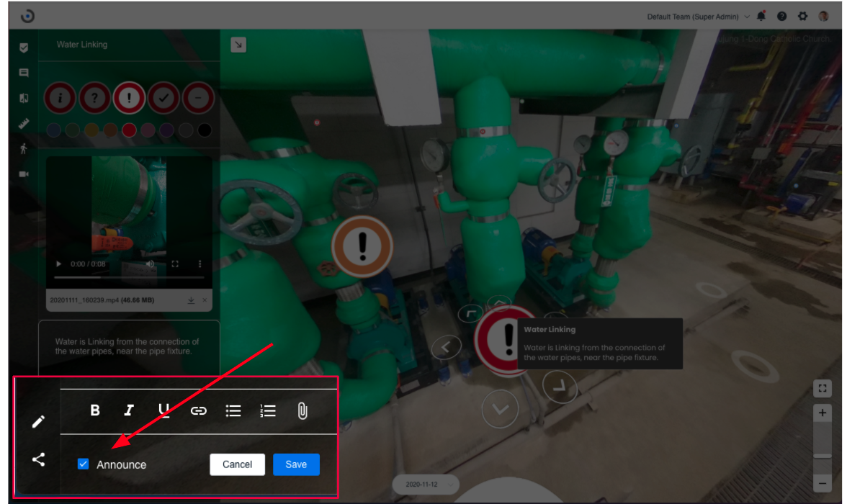Viewport: 847px width, 504px height.
Task: Move backward with the down navigation arrow
Action: click(500, 409)
